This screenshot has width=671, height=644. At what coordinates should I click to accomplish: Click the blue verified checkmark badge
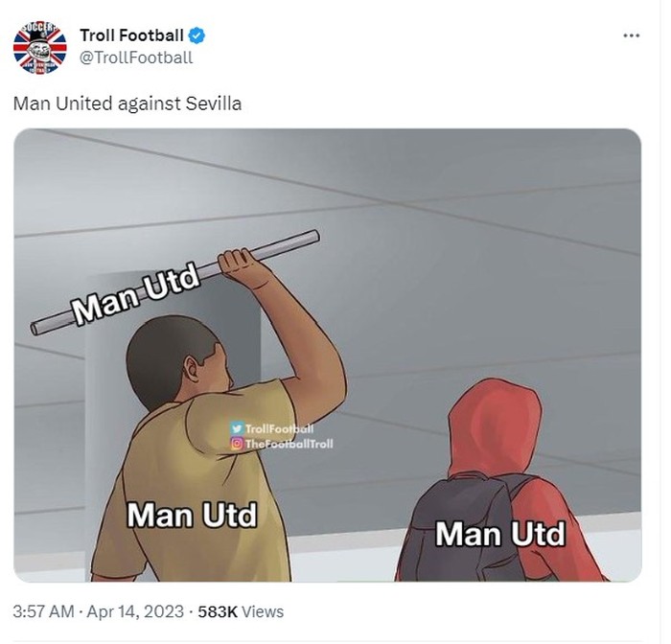pyautogui.click(x=197, y=35)
